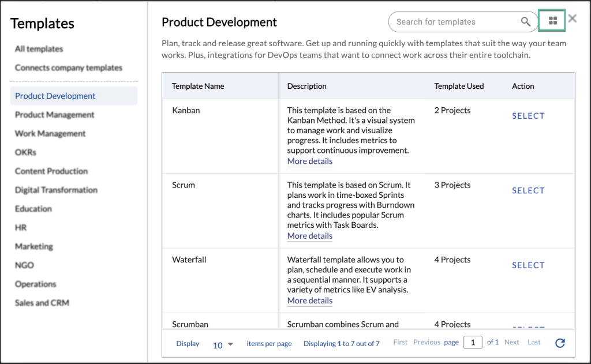
Task: Switch to grid view of templates
Action: (552, 20)
